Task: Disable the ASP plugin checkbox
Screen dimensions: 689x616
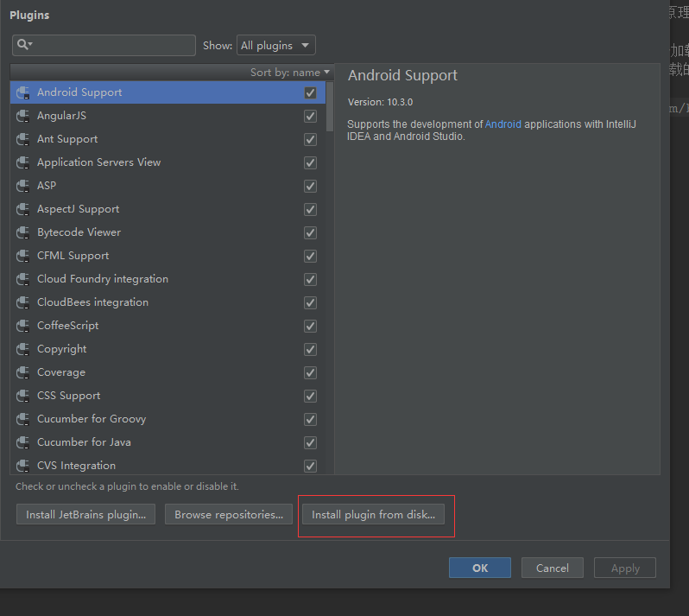Action: [x=310, y=186]
